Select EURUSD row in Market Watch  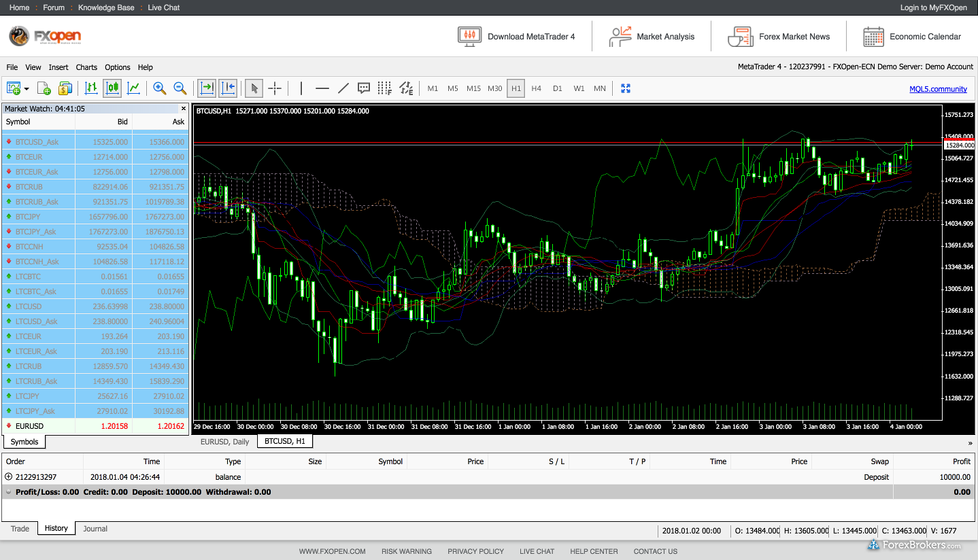point(95,426)
